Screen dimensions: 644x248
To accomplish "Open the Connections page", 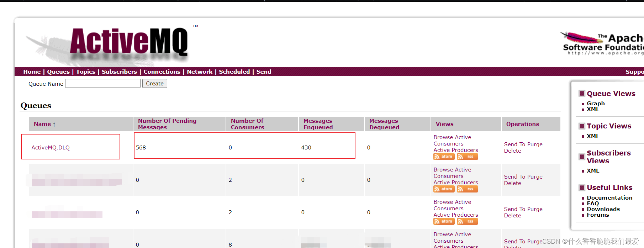I will click(162, 72).
